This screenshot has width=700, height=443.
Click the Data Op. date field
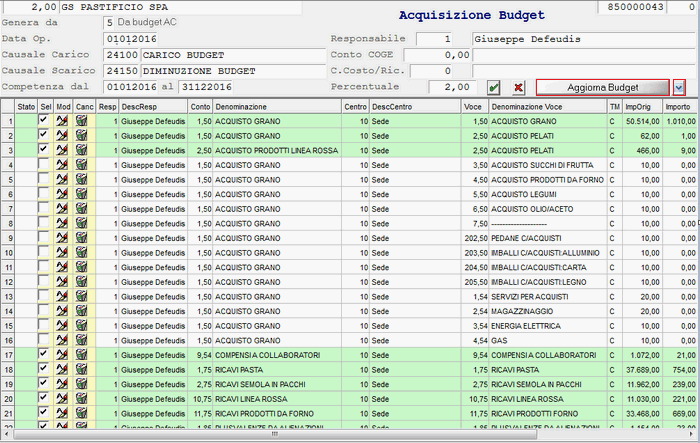131,39
